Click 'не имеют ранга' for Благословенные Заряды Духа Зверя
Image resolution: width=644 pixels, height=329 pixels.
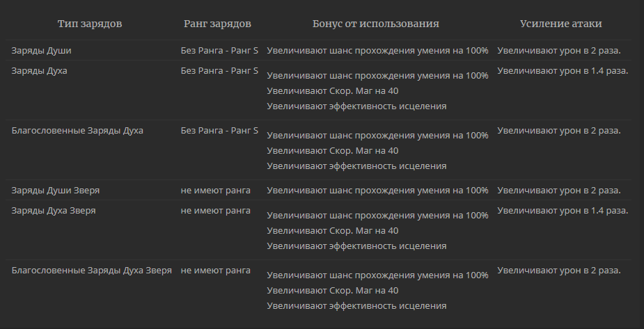pyautogui.click(x=216, y=271)
